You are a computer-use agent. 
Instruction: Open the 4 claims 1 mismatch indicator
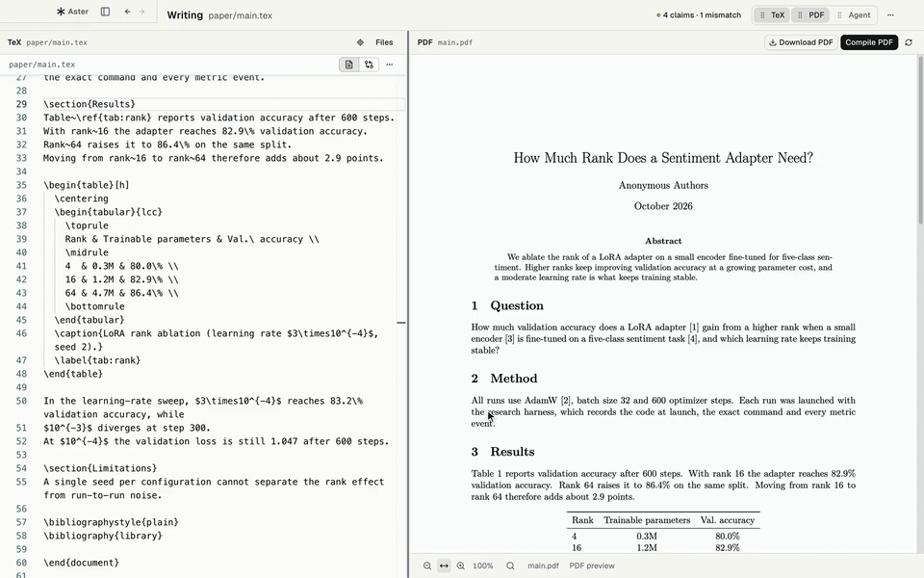click(699, 14)
